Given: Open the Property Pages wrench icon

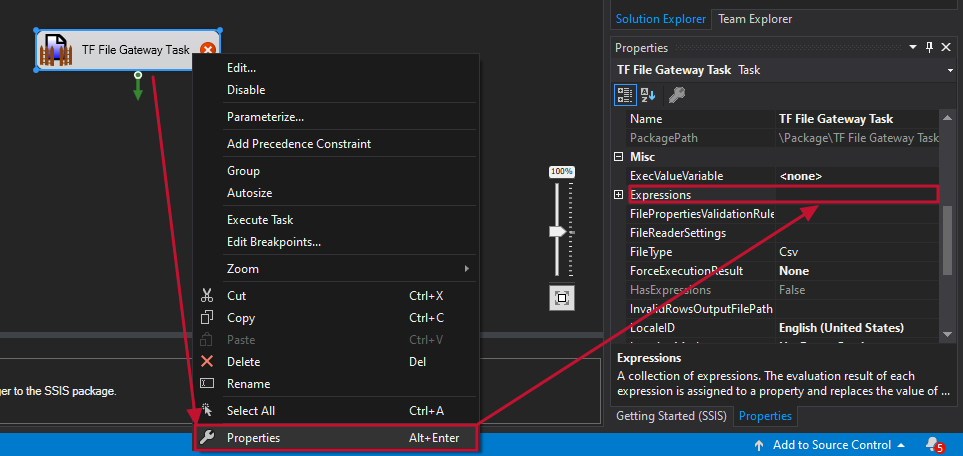Looking at the screenshot, I should (677, 95).
